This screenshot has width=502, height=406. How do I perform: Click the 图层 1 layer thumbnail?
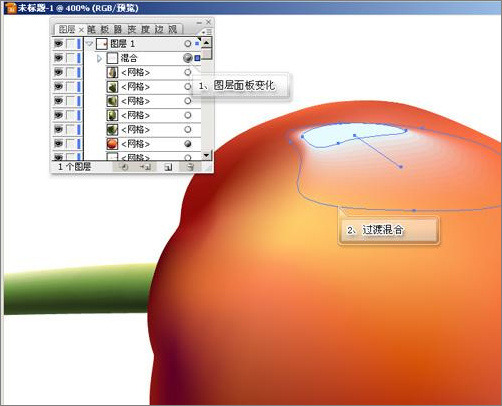(101, 44)
